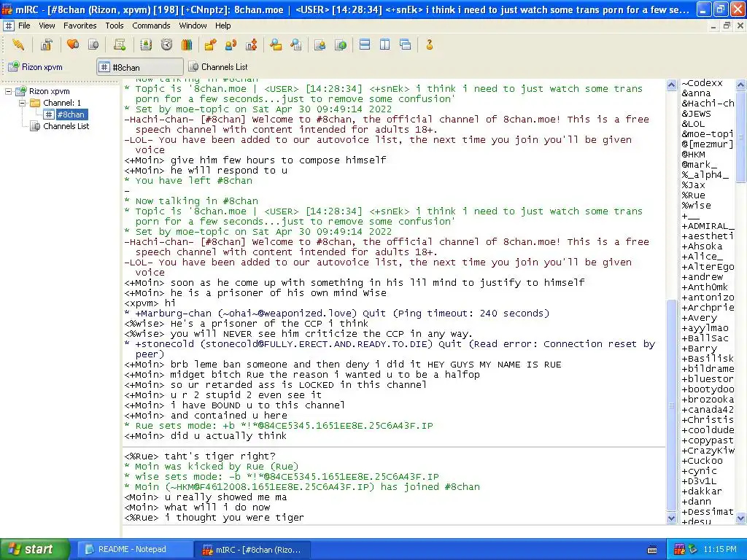The image size is (747, 560).
Task: Click the chat scrollbar down arrow
Action: (672, 518)
